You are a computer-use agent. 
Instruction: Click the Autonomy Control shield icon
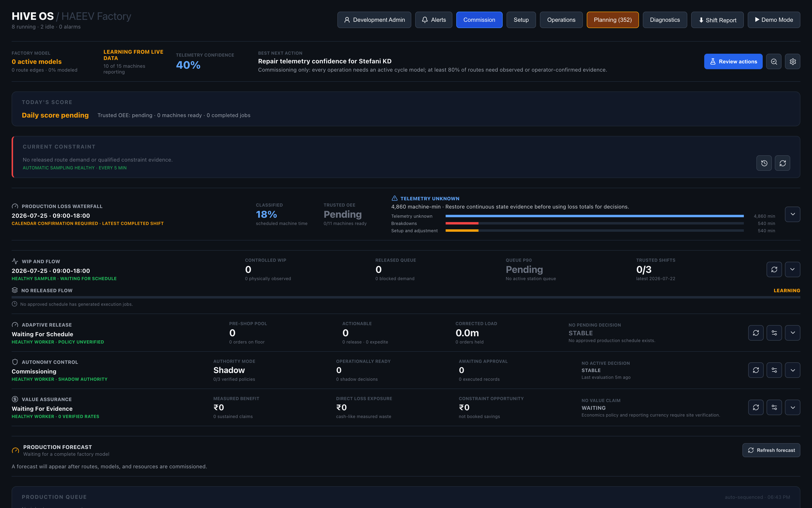(15, 362)
